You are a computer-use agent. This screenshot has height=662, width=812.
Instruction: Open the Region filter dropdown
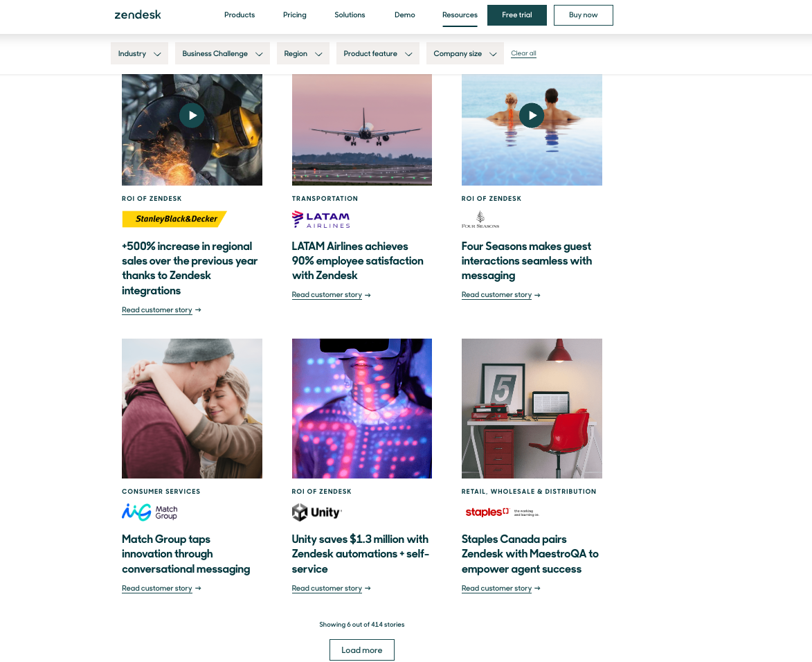tap(303, 53)
